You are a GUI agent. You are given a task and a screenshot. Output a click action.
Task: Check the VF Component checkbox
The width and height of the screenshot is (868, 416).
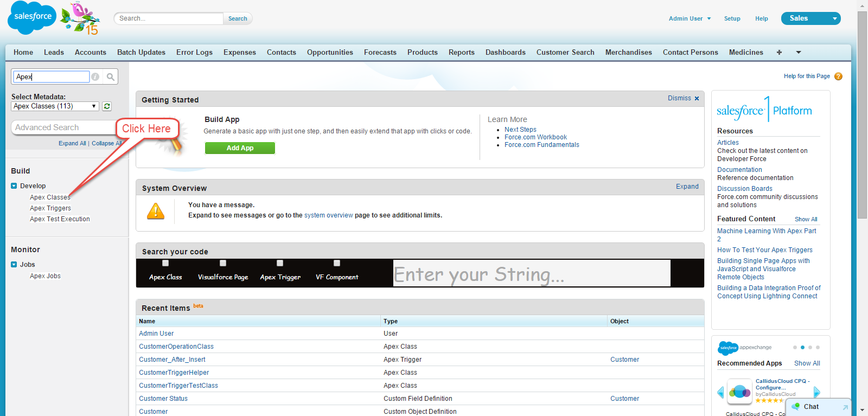pyautogui.click(x=337, y=263)
